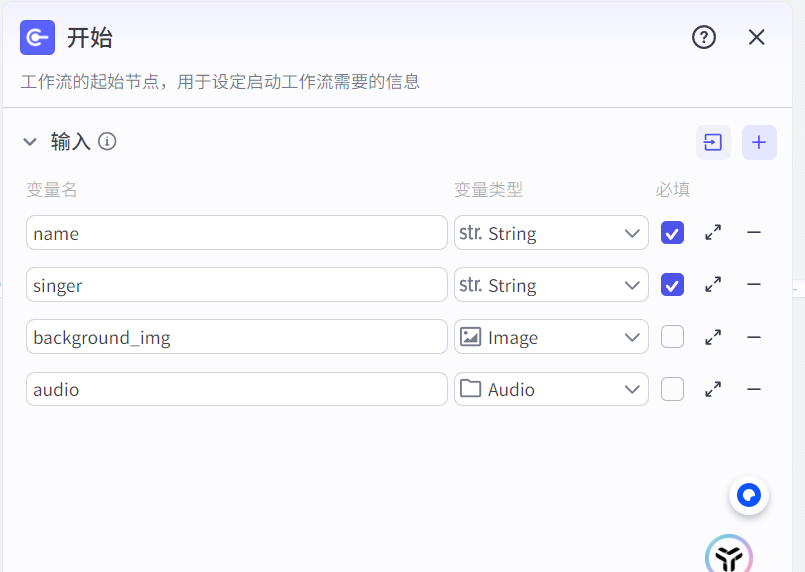
Task: Close the 开始 node panel
Action: pos(756,37)
